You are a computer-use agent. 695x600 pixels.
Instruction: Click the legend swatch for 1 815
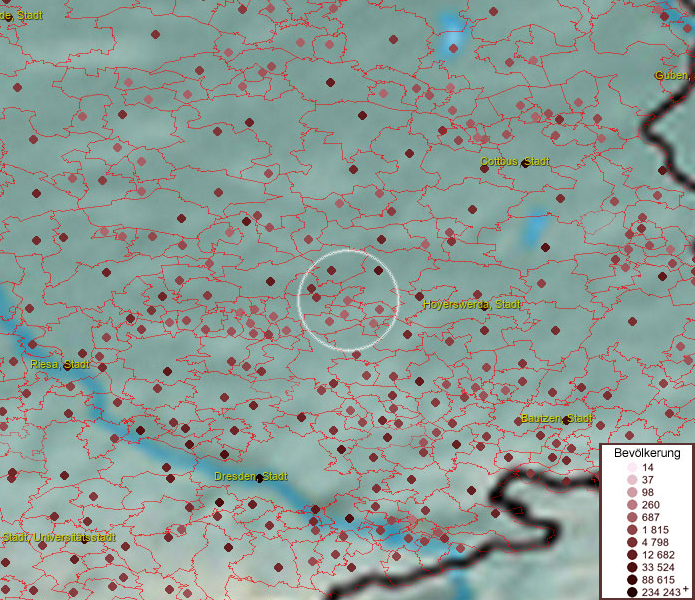[x=632, y=530]
